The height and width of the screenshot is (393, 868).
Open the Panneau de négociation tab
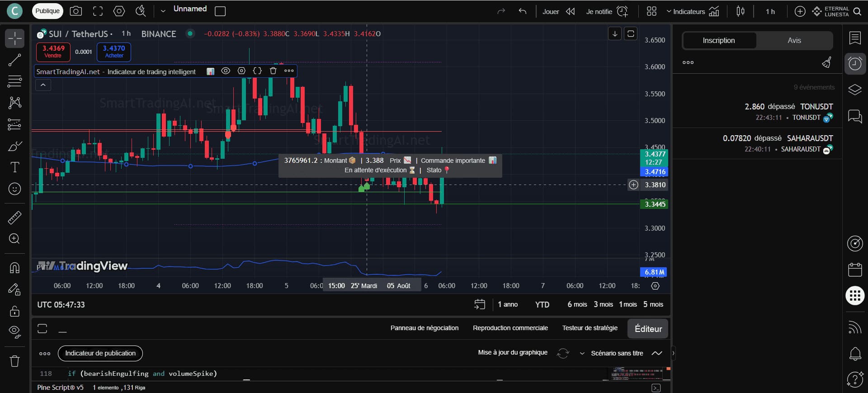(x=425, y=328)
